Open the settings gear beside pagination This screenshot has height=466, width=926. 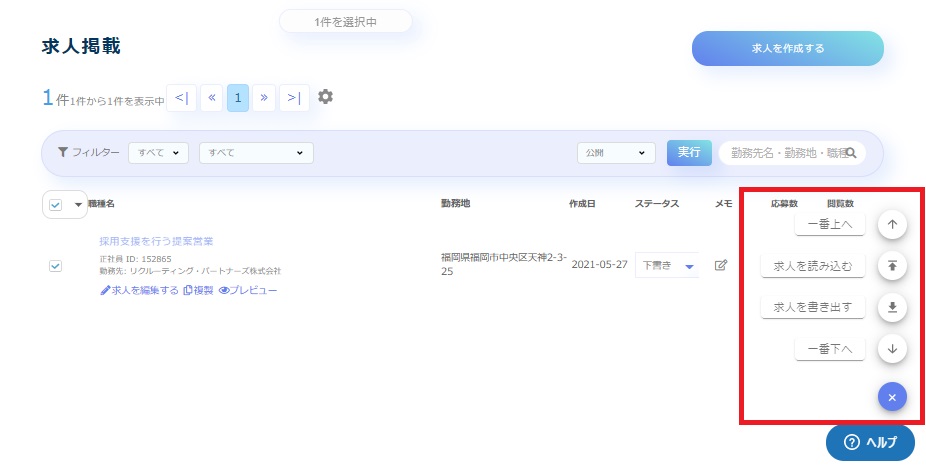[x=325, y=97]
